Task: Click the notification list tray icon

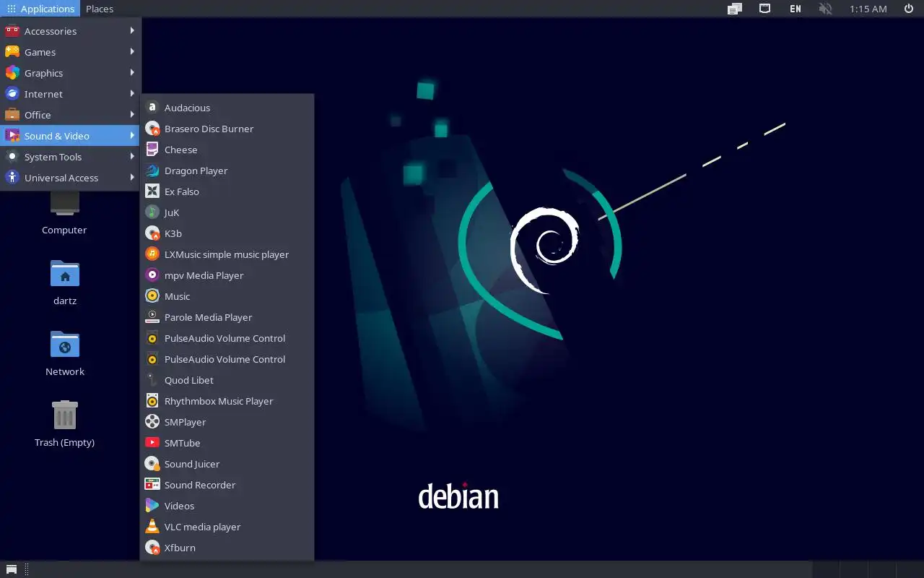Action: click(735, 9)
